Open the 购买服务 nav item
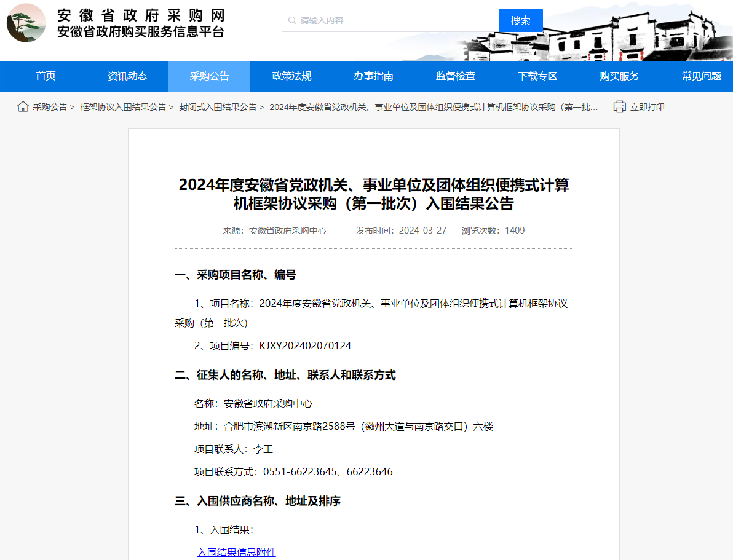 (x=619, y=76)
